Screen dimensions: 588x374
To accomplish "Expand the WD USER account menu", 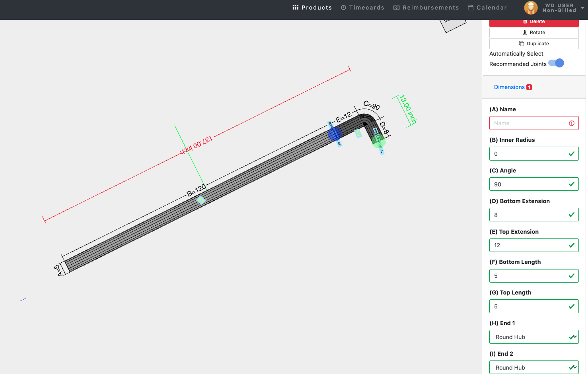I will (x=582, y=8).
